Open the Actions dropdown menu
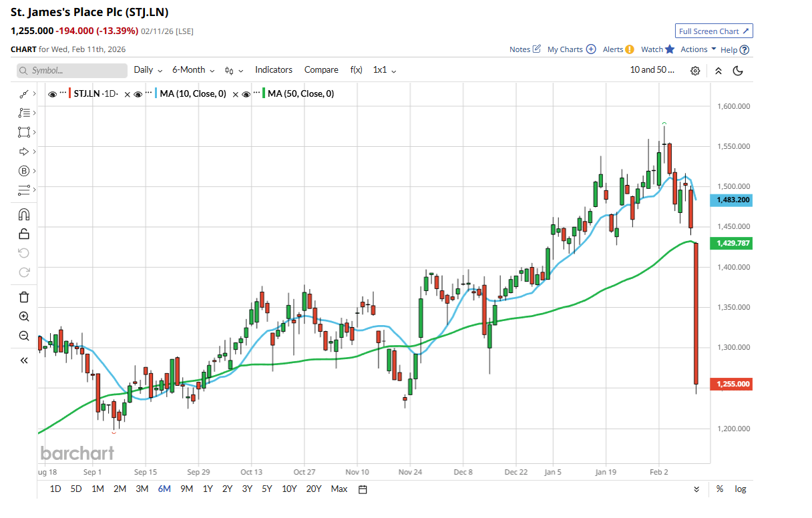The width and height of the screenshot is (812, 518). click(698, 49)
